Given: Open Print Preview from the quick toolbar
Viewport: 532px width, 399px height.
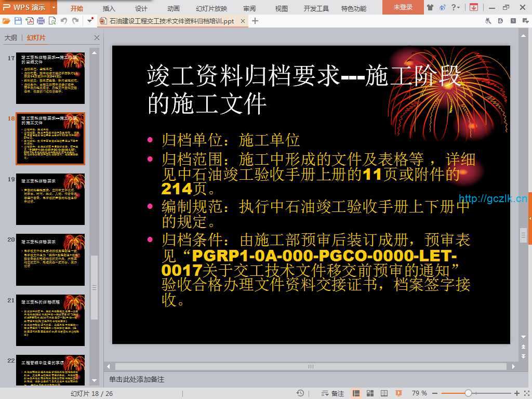Looking at the screenshot, I should (52, 21).
